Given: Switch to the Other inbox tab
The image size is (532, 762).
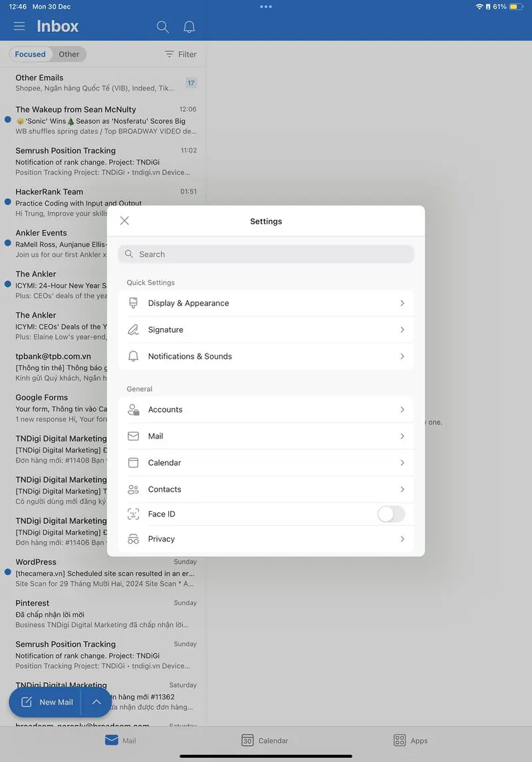Looking at the screenshot, I should click(x=69, y=54).
